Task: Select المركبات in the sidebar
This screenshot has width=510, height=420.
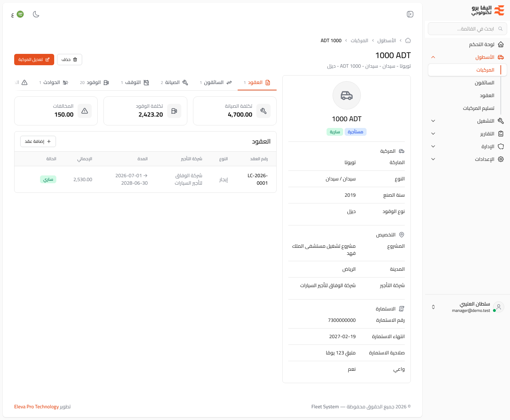Action: click(467, 70)
